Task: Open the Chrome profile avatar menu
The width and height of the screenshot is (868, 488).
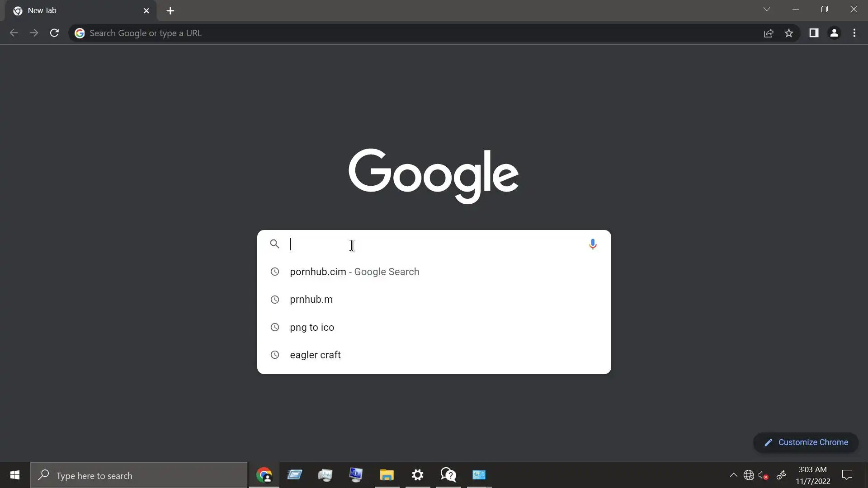Action: tap(834, 33)
